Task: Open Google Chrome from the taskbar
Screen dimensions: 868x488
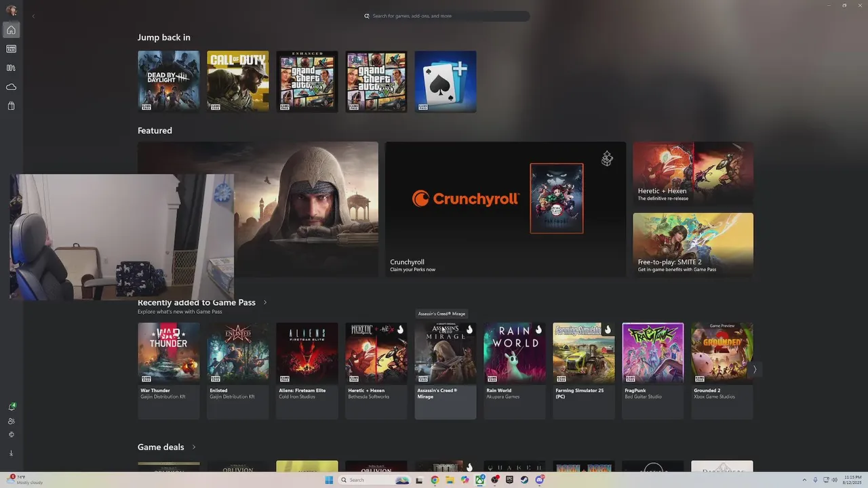Action: click(435, 480)
